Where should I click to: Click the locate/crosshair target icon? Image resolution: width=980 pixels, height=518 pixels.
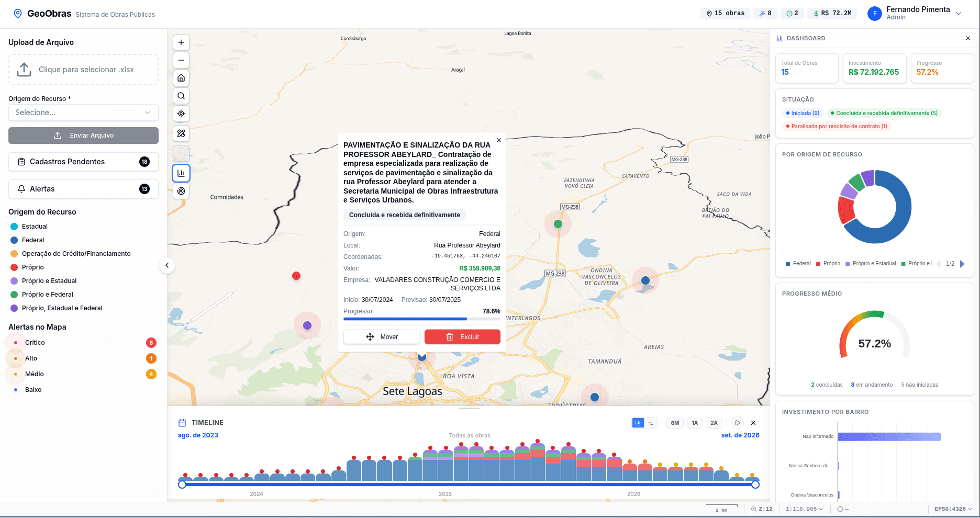pyautogui.click(x=181, y=114)
